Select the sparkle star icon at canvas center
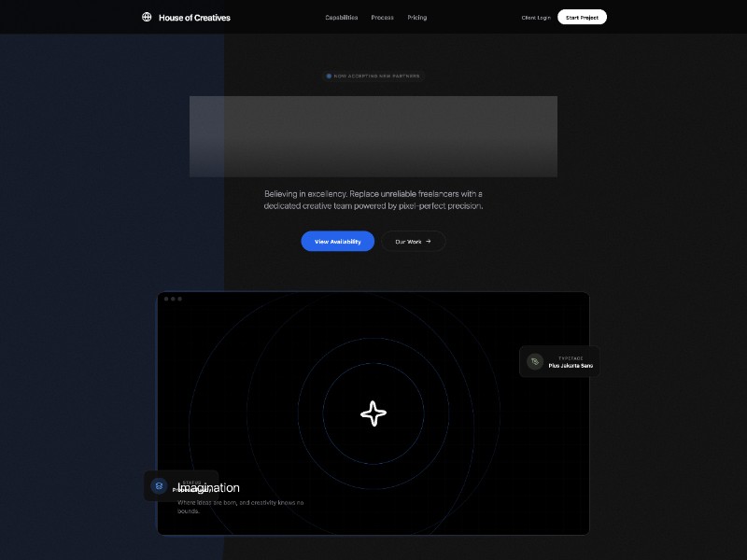Viewport: 747px width, 560px height. point(373,413)
